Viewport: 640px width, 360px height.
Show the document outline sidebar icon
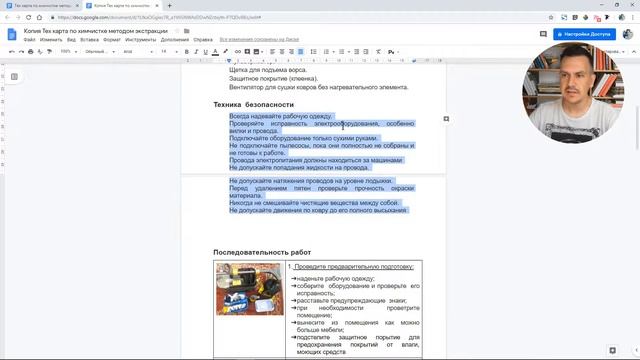click(x=14, y=77)
